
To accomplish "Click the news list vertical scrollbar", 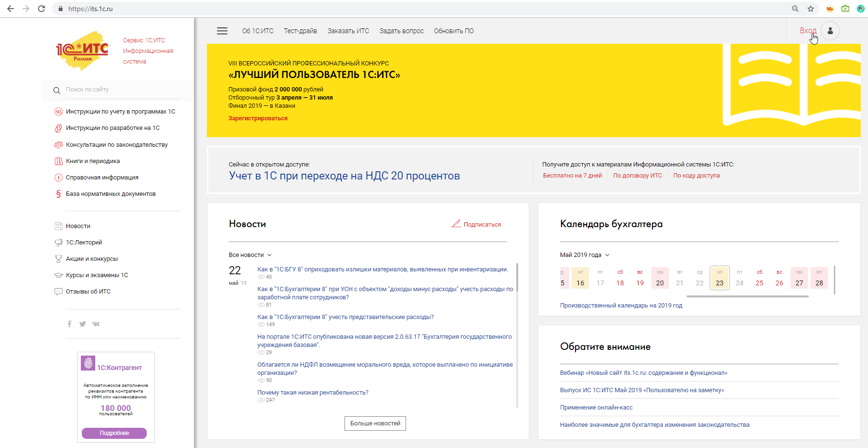I will point(517,277).
